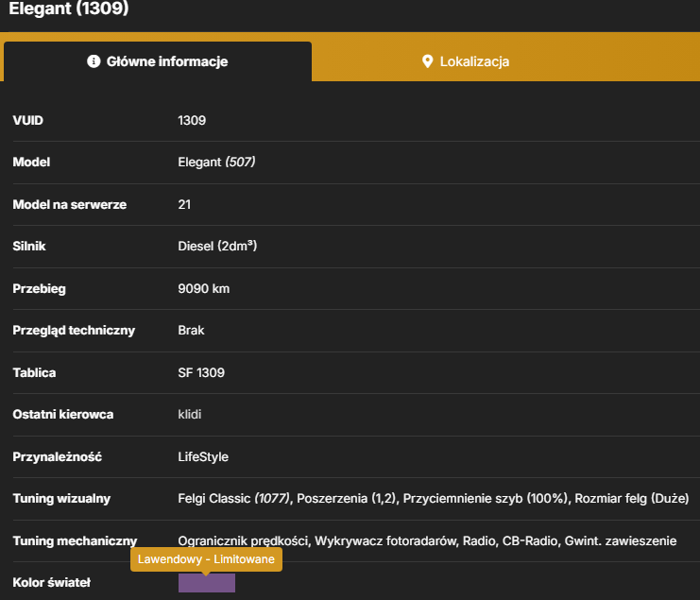Select Rozmiar felg (Duże) text

coord(632,498)
